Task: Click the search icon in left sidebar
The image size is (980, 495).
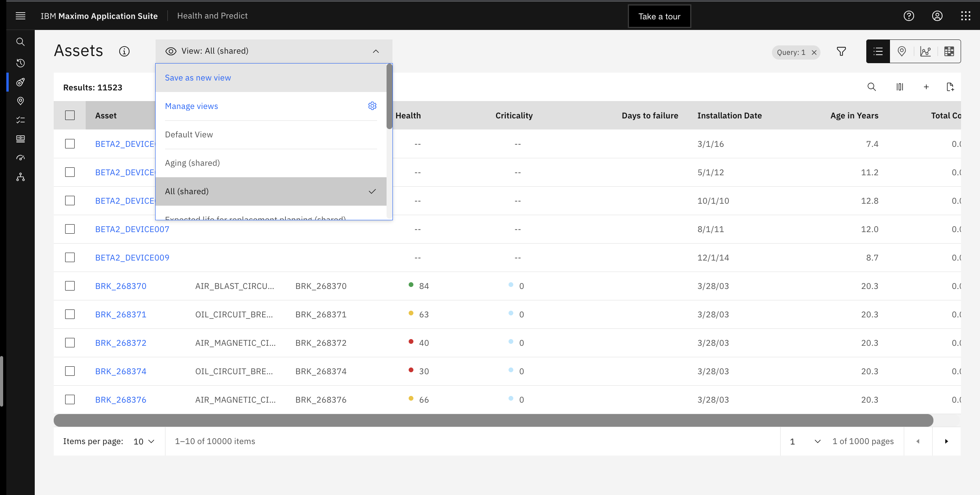Action: [21, 42]
